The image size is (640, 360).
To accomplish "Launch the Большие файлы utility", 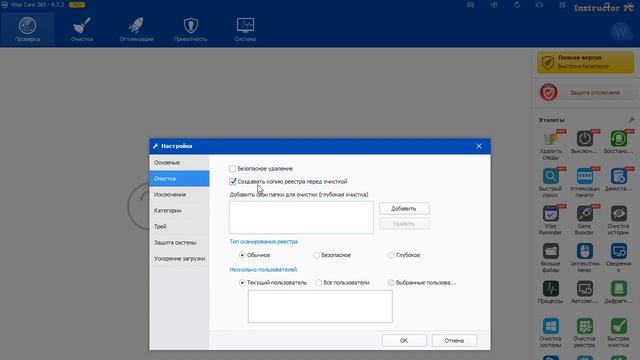I will [550, 258].
